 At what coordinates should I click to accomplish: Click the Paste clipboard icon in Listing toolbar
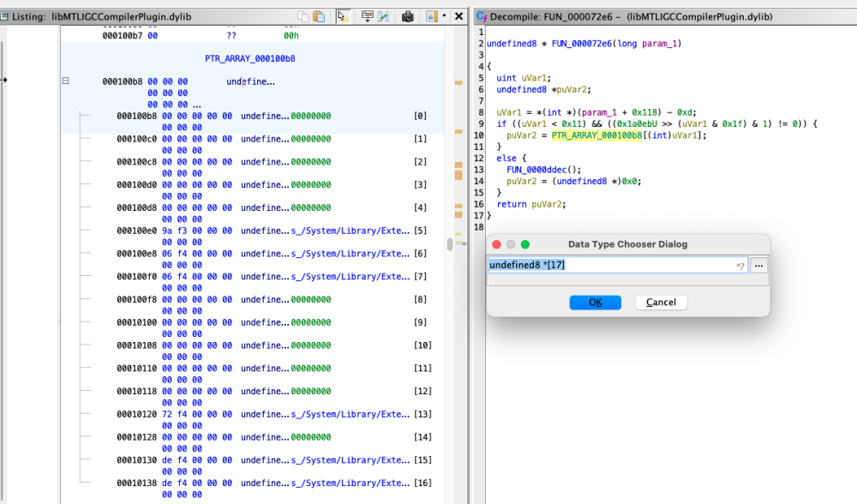[x=319, y=16]
